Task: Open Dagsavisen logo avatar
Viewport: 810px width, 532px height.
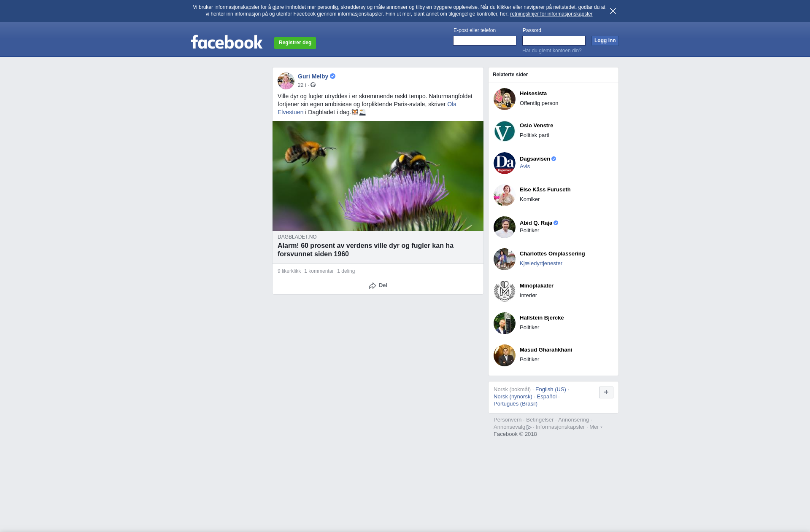Action: 505,163
